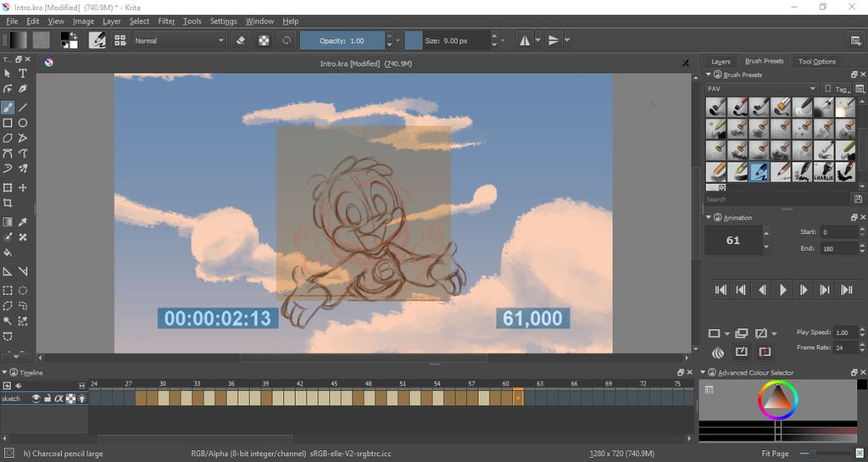This screenshot has width=868, height=462.
Task: Select the Calligraphy tool
Action: [23, 88]
